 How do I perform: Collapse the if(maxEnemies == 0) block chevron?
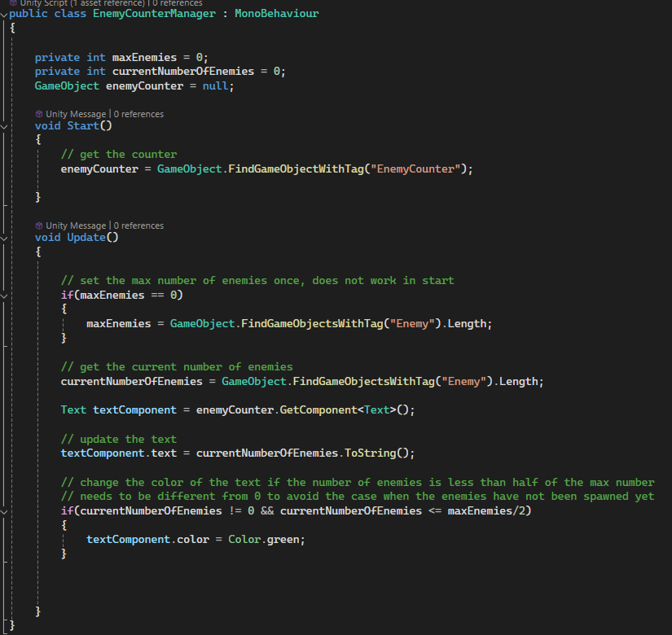click(x=4, y=296)
